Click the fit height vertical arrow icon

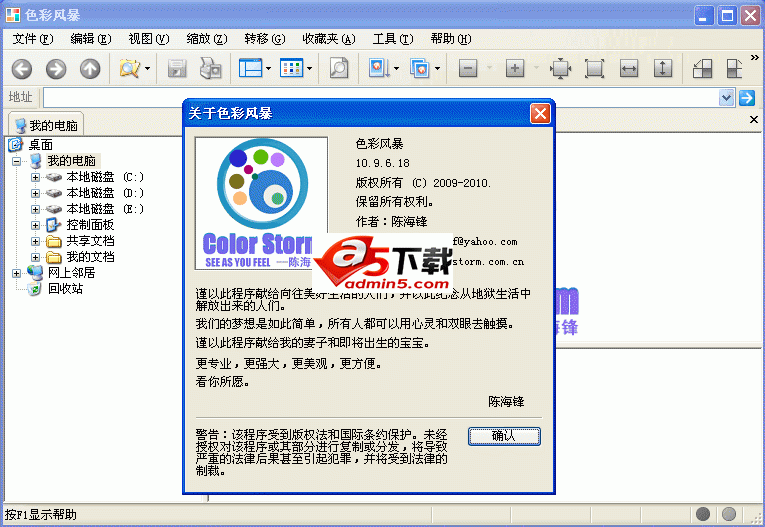663,68
